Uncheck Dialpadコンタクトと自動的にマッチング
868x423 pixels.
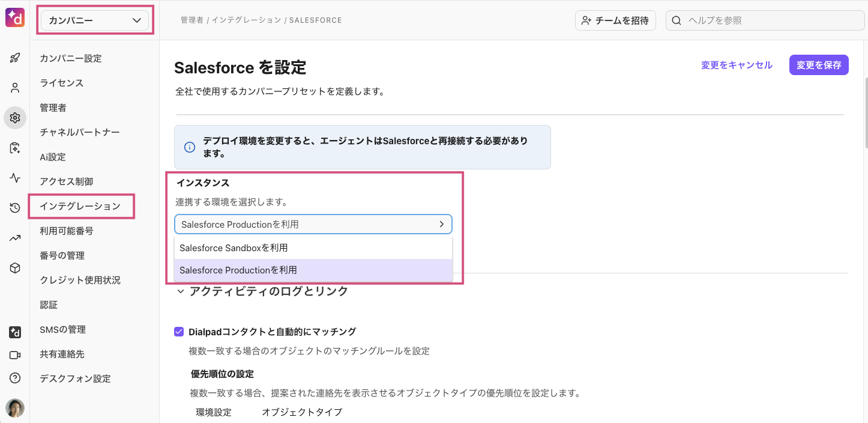[x=179, y=332]
